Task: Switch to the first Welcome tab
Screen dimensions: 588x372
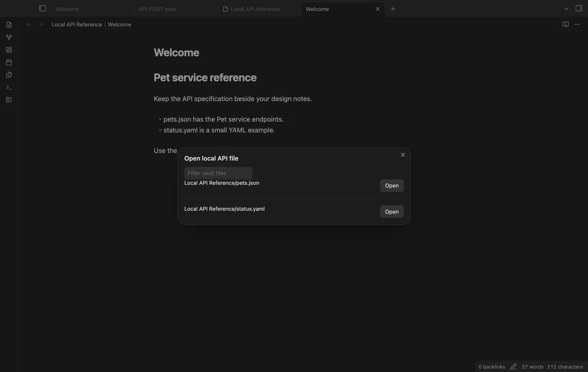Action: pos(68,9)
